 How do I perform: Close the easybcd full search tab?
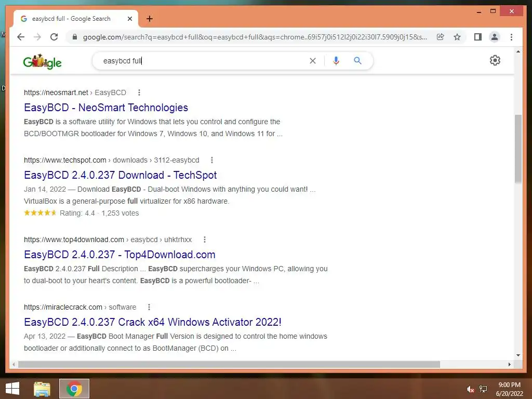(129, 19)
